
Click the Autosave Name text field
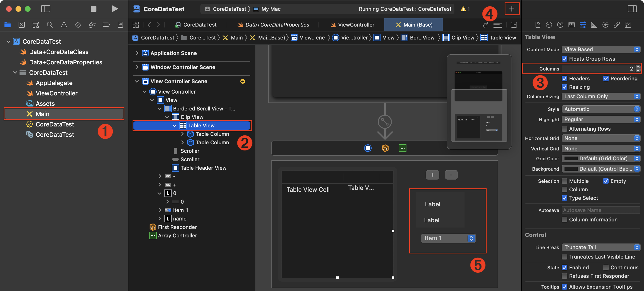coord(600,210)
